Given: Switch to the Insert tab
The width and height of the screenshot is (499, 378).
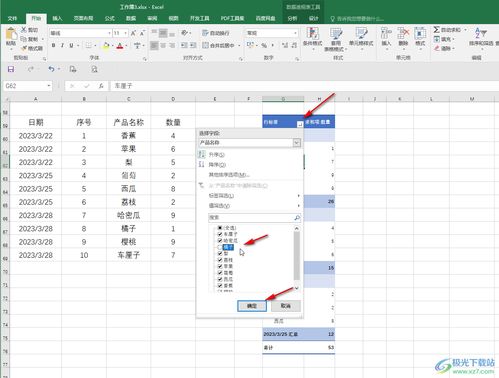Looking at the screenshot, I should point(57,18).
